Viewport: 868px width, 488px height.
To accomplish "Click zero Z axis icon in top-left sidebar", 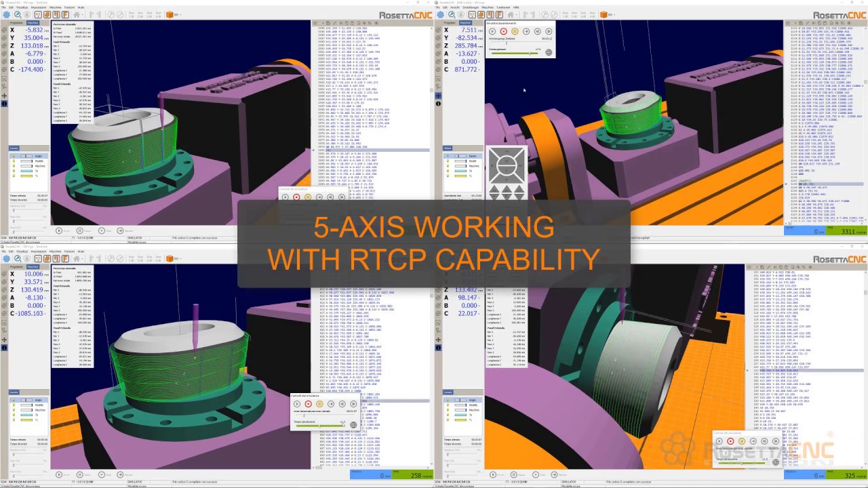I will [x=4, y=46].
